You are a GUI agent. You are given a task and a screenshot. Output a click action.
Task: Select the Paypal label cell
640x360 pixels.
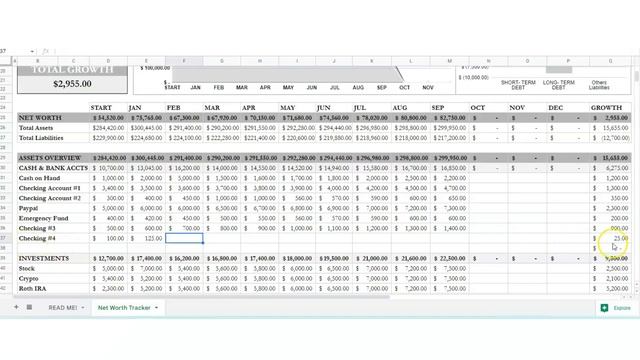(28, 208)
